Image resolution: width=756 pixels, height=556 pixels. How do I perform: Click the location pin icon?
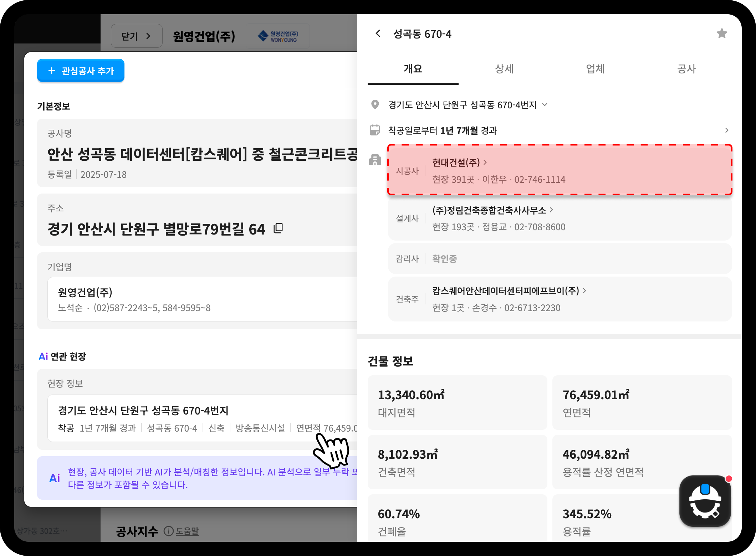click(x=375, y=104)
